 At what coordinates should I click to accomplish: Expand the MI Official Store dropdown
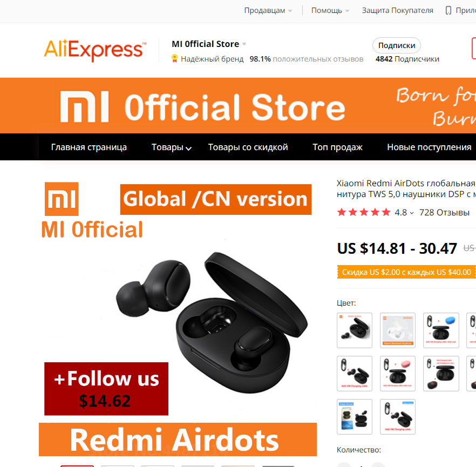244,44
